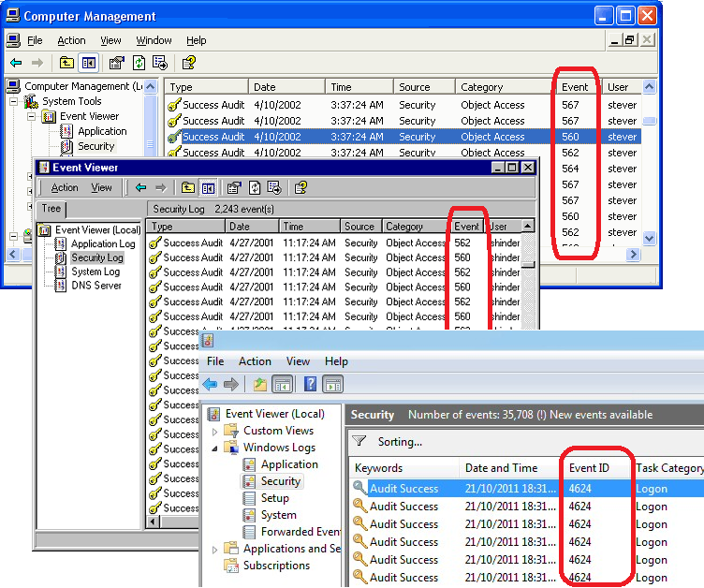The width and height of the screenshot is (704, 588).
Task: Open Action menu in front Event Viewer
Action: point(255,361)
